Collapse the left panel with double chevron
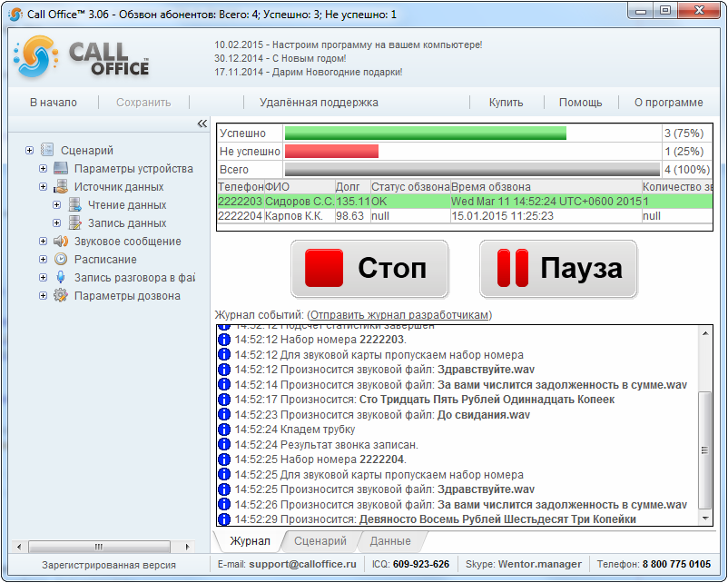 click(x=202, y=124)
